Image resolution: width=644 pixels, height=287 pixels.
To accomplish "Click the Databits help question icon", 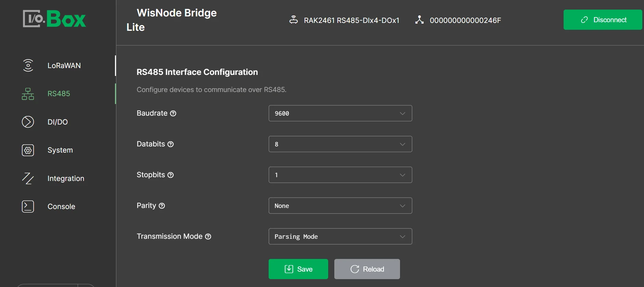I will [171, 144].
